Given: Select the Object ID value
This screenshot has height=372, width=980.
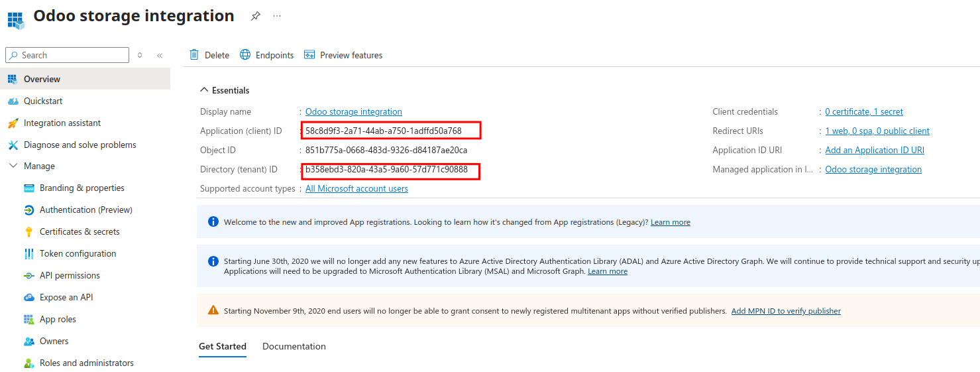Looking at the screenshot, I should point(386,150).
